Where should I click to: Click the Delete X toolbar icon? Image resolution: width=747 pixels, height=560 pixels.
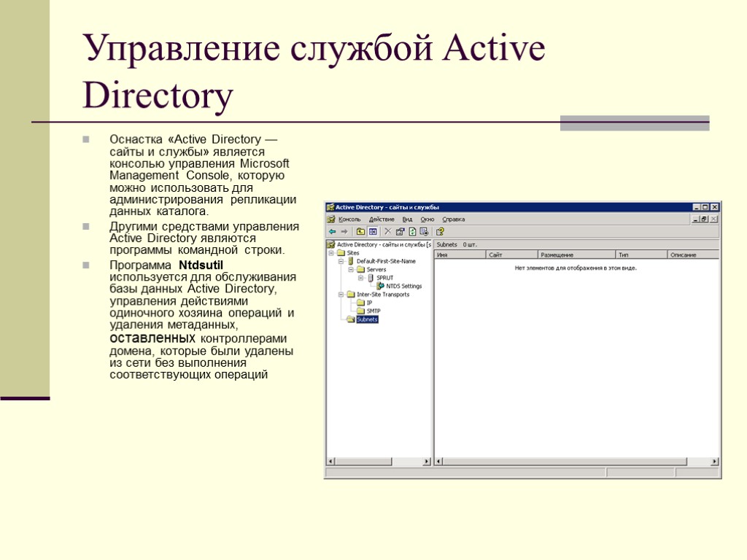point(388,231)
